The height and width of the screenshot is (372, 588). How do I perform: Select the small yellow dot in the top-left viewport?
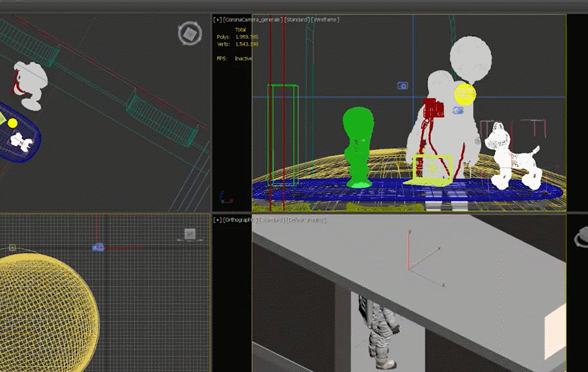[12, 123]
